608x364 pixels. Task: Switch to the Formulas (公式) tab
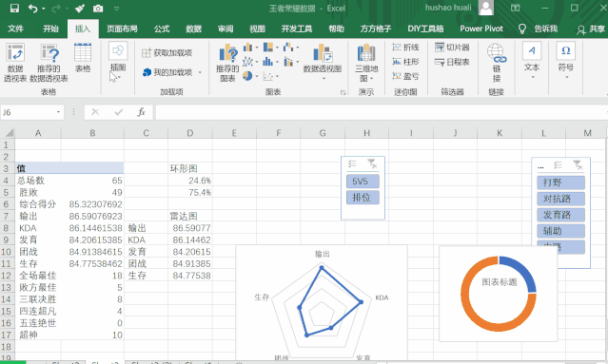coord(162,29)
